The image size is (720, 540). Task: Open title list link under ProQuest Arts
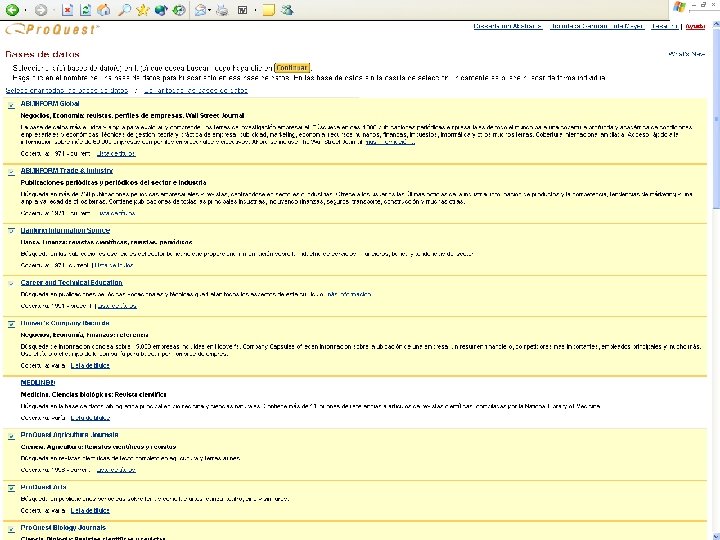click(x=90, y=511)
